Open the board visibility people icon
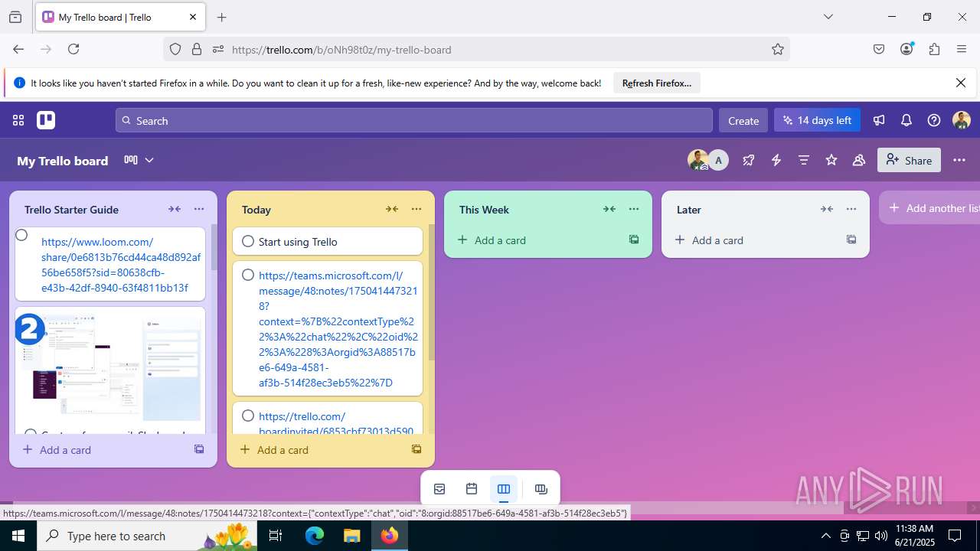The width and height of the screenshot is (980, 551). [x=859, y=160]
